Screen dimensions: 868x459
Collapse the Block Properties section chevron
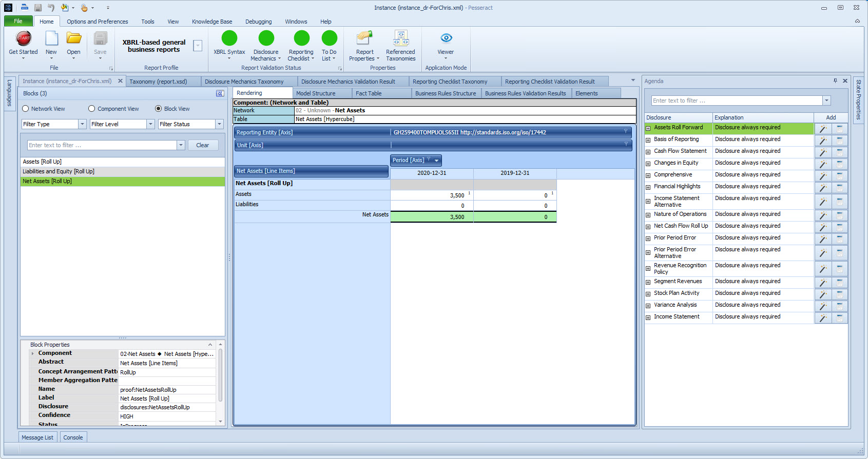(210, 345)
